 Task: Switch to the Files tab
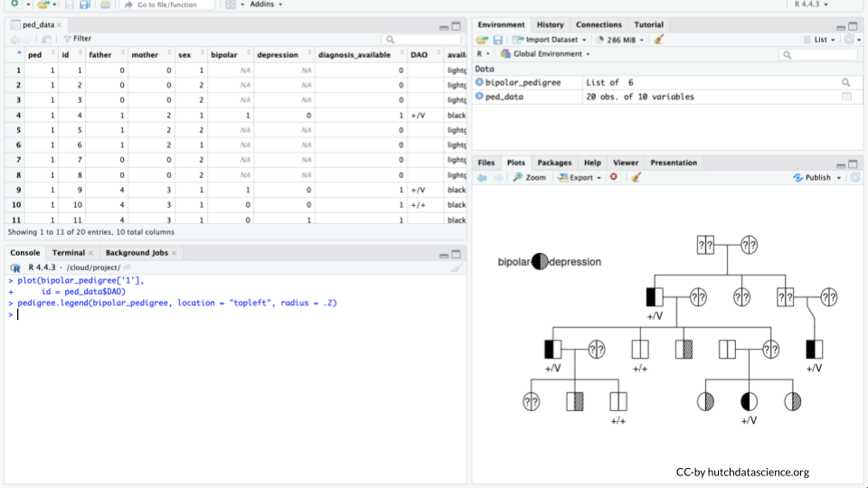[x=486, y=163]
